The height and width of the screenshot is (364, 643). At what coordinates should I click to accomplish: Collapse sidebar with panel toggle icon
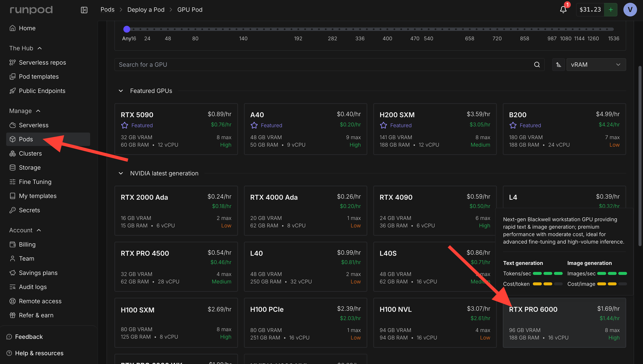tap(84, 10)
